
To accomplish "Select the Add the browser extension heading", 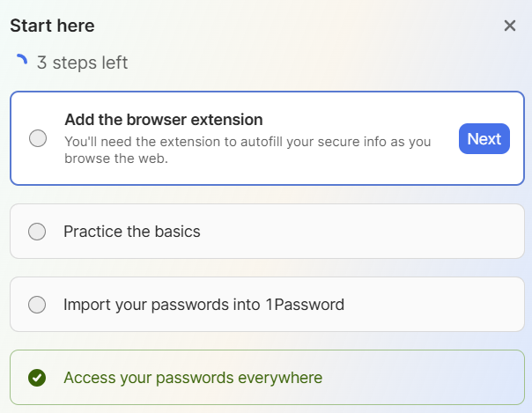I will tap(164, 120).
